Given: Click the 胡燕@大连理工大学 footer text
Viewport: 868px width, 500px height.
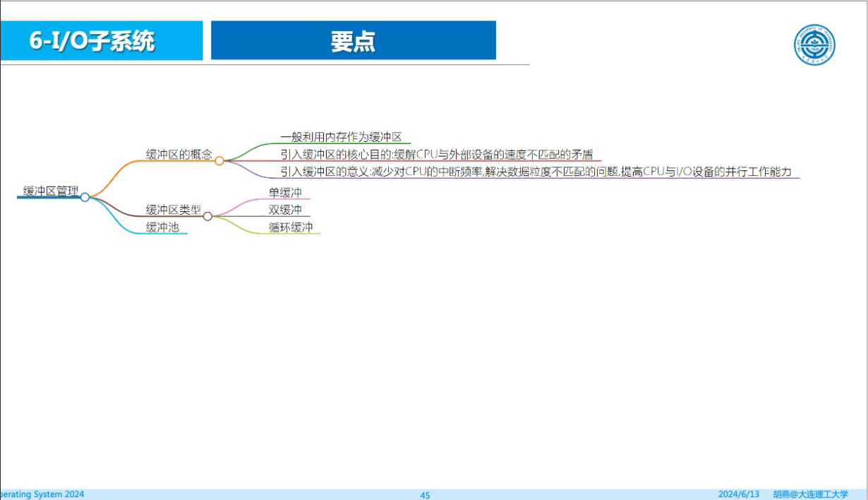Looking at the screenshot, I should click(810, 494).
